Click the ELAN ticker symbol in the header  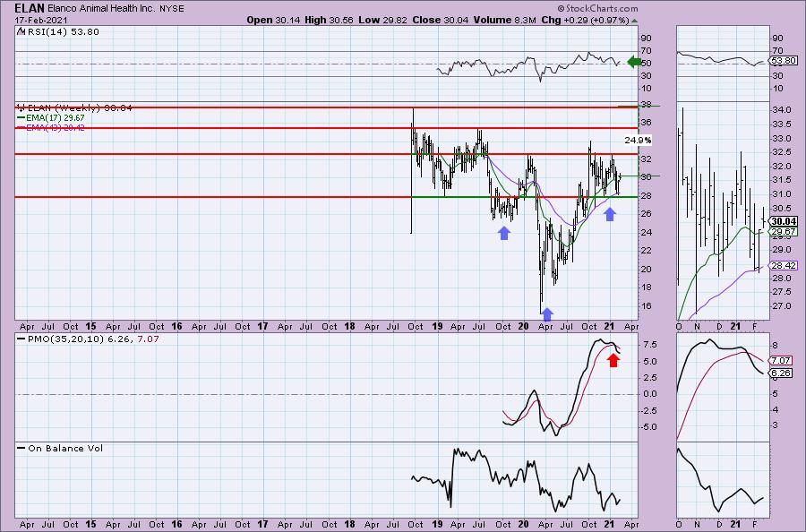coord(30,8)
